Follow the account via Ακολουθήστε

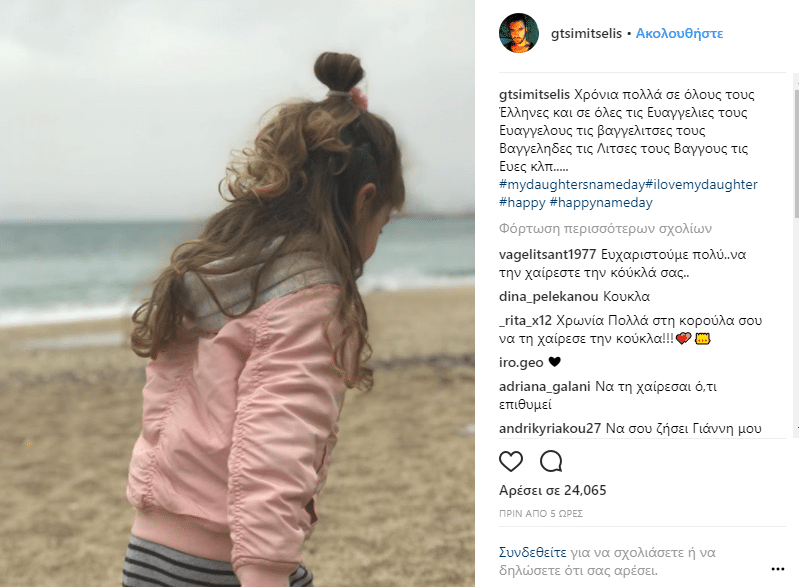(679, 34)
